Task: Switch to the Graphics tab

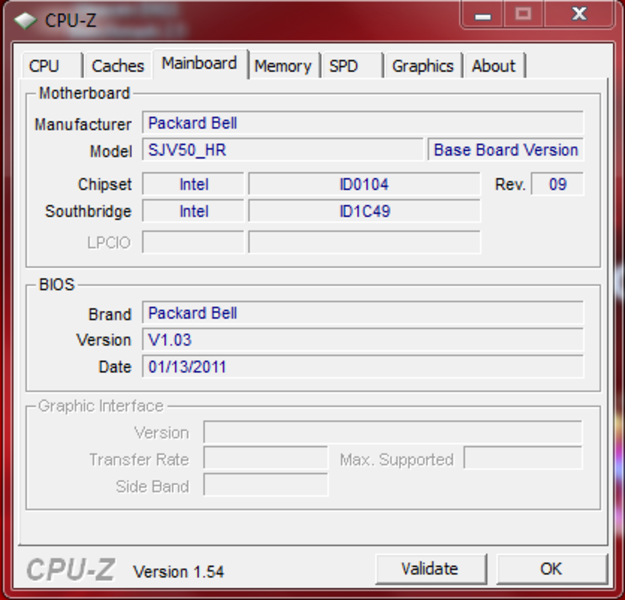Action: [423, 65]
